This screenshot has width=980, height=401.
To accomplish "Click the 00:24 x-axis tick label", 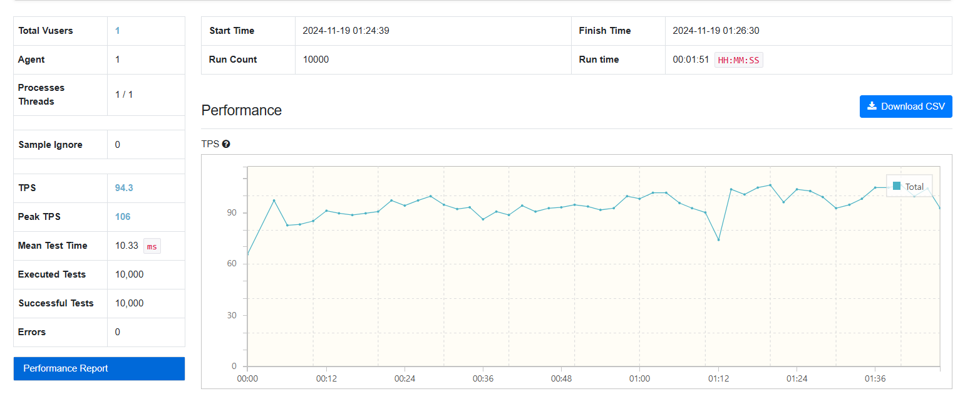I will pyautogui.click(x=405, y=378).
